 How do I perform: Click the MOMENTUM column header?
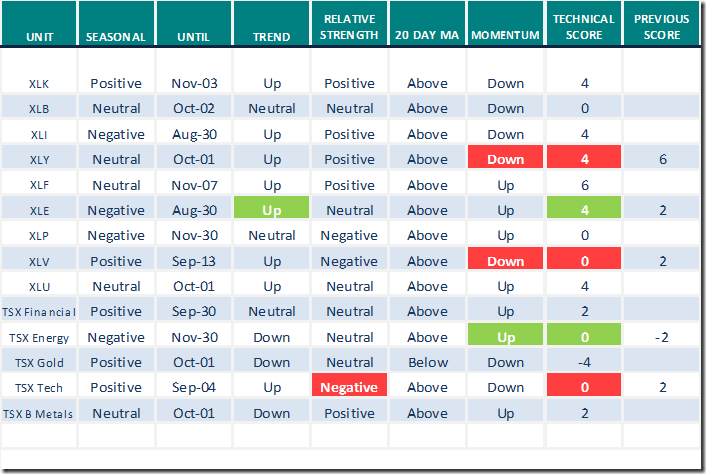506,37
